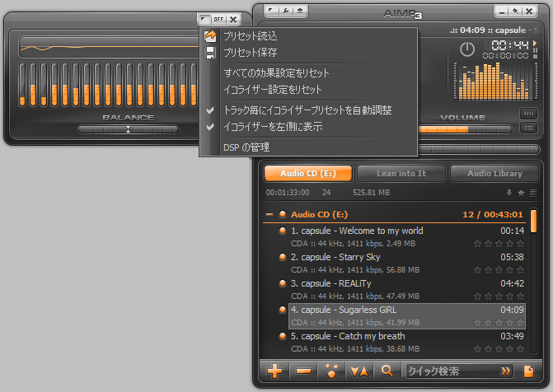The image size is (553, 392).
Task: Click the download arrow icon in the playlist header
Action: click(509, 193)
